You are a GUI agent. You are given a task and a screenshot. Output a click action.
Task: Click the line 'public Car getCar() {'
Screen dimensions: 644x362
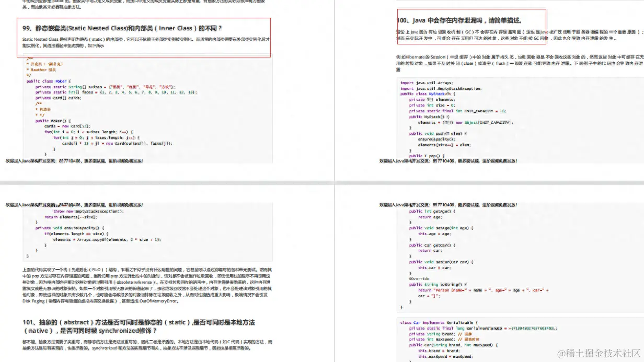click(432, 245)
